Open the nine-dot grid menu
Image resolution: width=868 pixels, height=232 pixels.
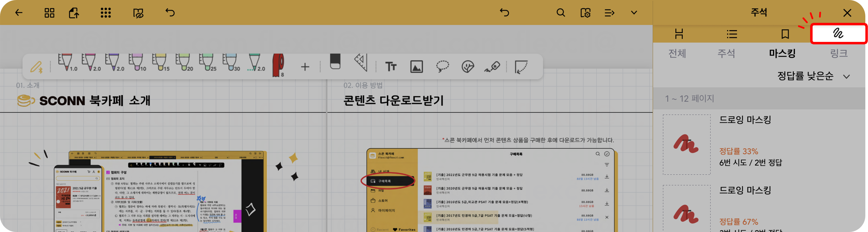coord(105,13)
